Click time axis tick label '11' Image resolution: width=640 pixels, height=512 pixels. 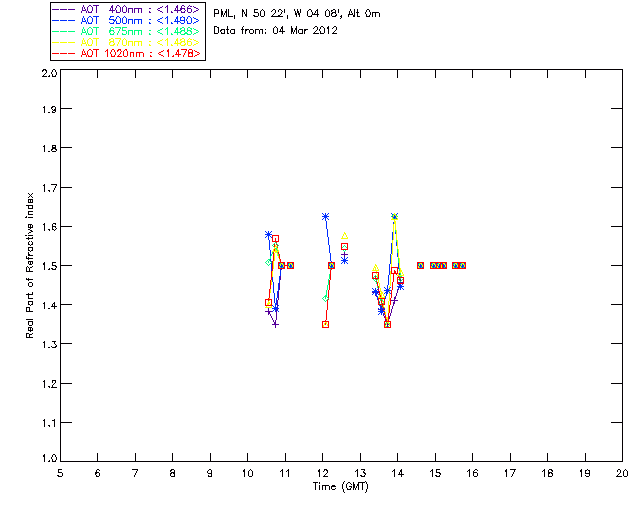(x=285, y=473)
